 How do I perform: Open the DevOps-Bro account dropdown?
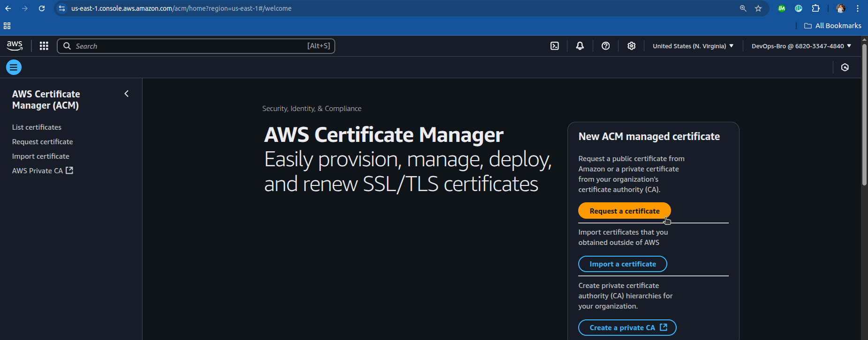pos(801,46)
